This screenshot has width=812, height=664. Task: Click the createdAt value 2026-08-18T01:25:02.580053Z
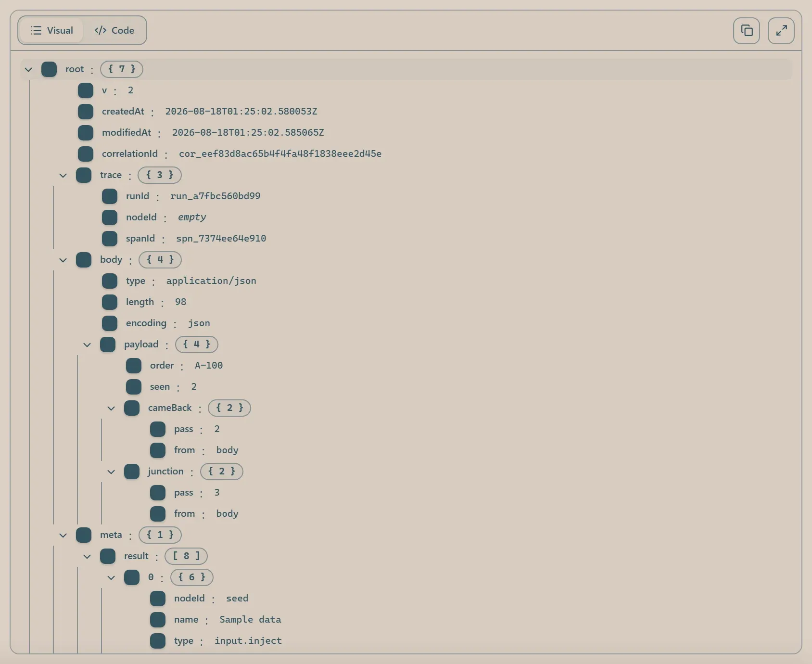(x=241, y=112)
